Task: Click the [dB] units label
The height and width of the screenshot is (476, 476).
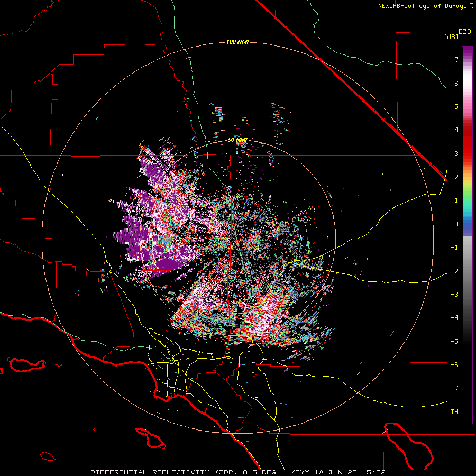Action: point(452,37)
